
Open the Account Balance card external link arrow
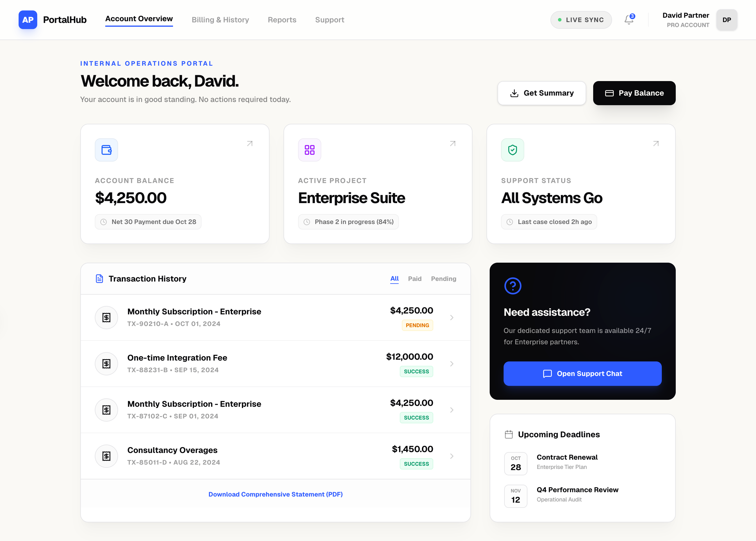(249, 144)
